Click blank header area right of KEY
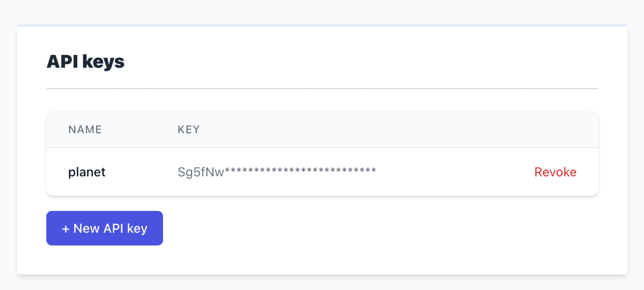644x290 pixels. [x=400, y=130]
